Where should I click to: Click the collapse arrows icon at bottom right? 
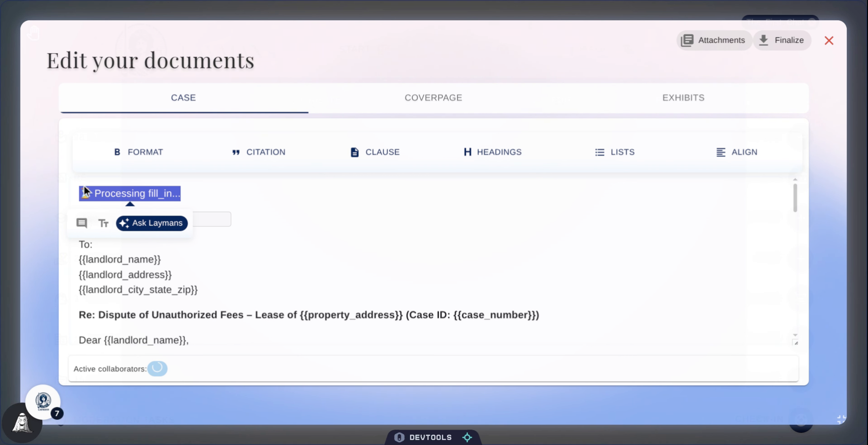point(841,420)
